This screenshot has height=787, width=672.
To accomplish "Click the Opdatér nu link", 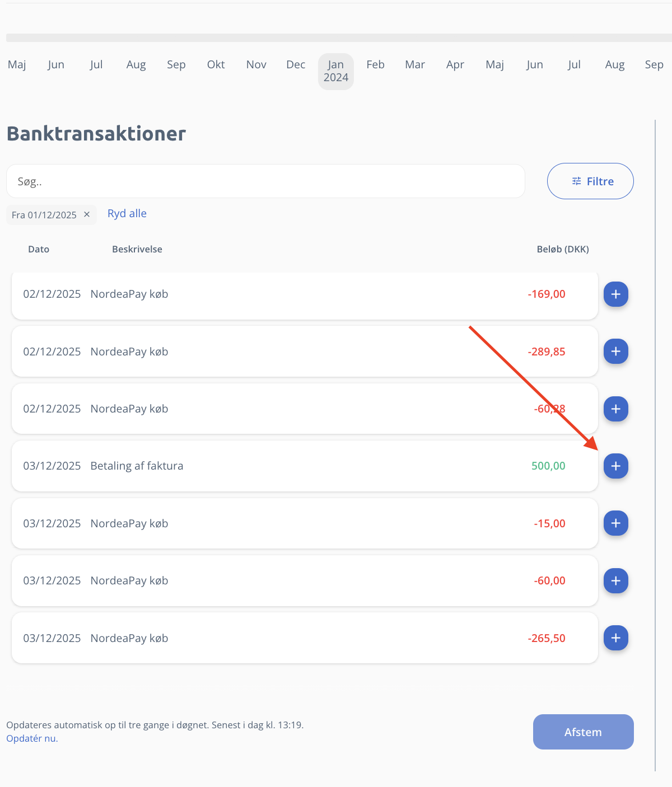I will coord(31,738).
